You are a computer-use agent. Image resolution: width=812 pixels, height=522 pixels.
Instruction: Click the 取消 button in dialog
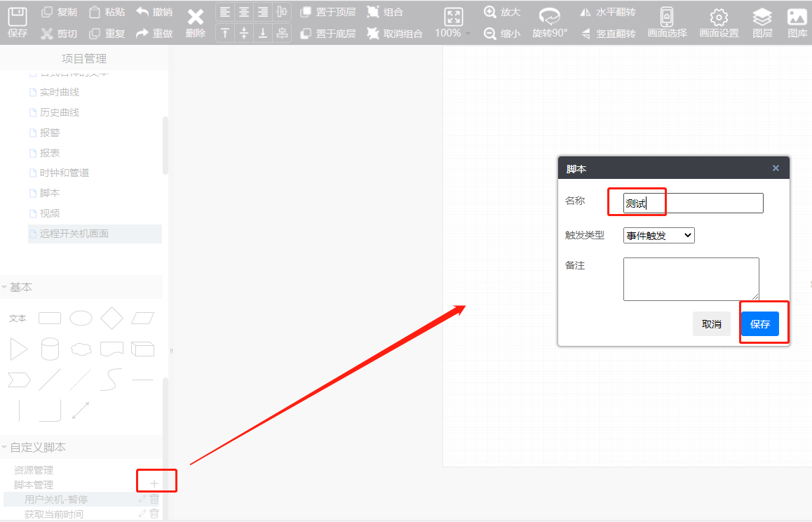pyautogui.click(x=711, y=324)
